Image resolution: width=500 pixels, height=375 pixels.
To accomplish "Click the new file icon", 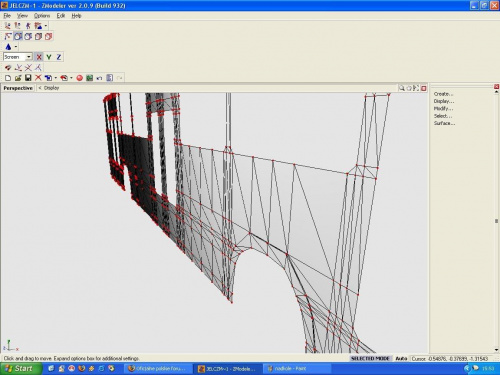I will [8, 78].
